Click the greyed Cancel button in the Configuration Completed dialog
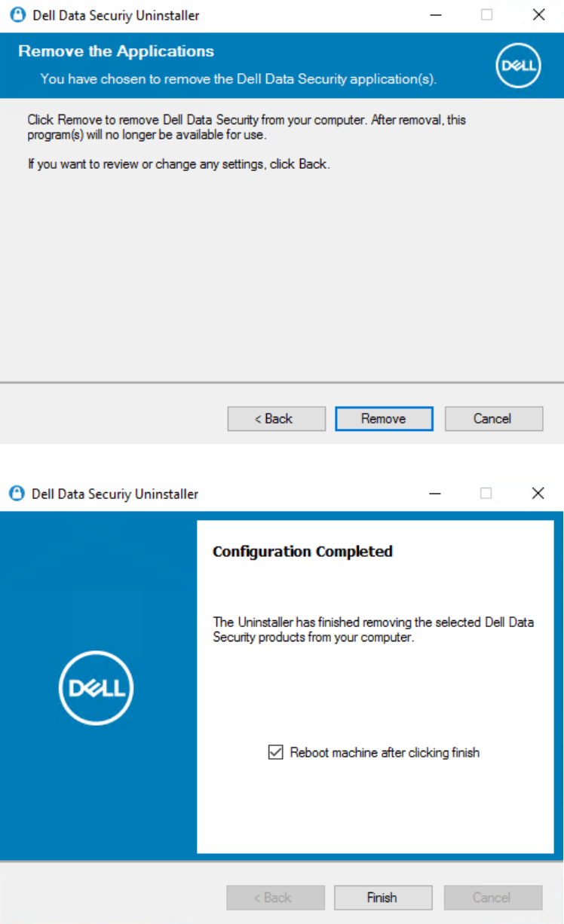Image resolution: width=564 pixels, height=924 pixels. tap(493, 898)
